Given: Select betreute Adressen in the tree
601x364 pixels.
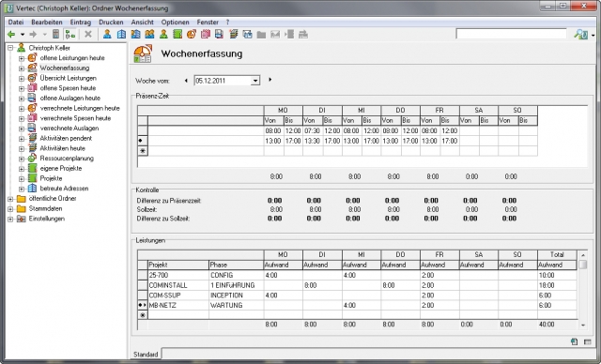Looking at the screenshot, I should coord(64,189).
